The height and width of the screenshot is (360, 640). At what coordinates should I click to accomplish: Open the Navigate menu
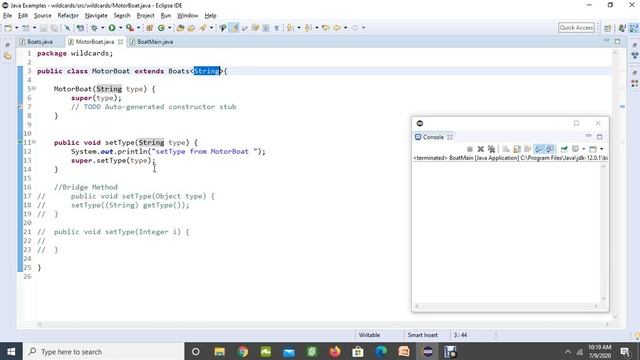click(96, 16)
